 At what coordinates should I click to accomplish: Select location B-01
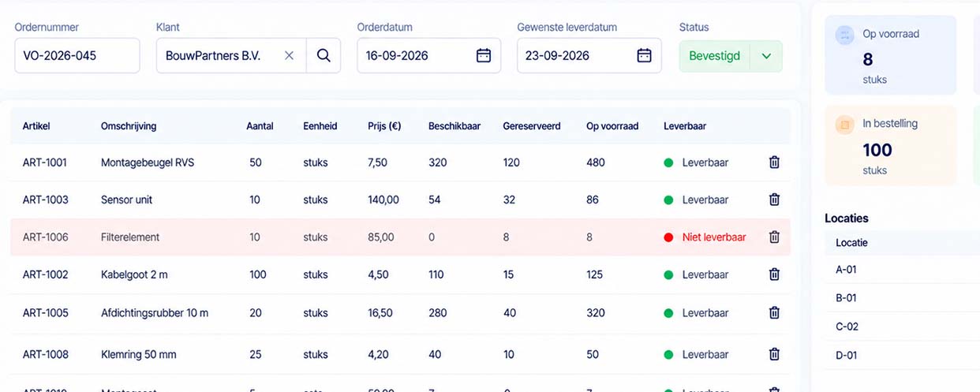846,298
